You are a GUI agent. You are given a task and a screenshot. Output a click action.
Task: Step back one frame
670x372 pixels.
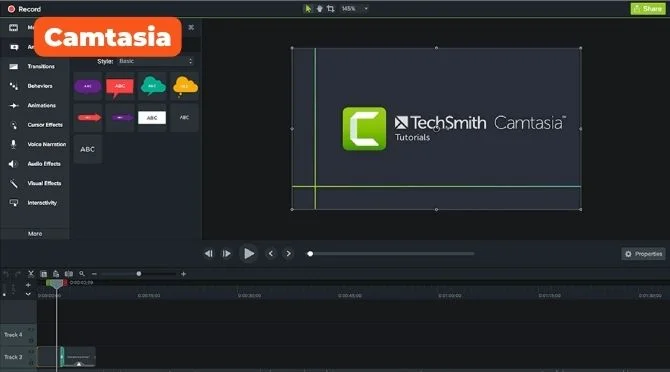tap(209, 254)
